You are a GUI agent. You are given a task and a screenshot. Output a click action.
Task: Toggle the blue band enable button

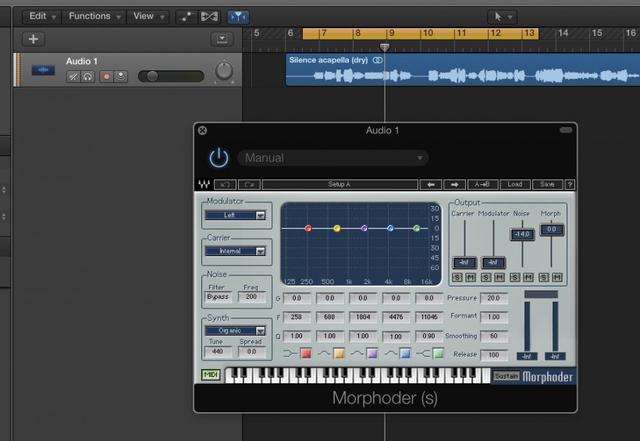405,353
